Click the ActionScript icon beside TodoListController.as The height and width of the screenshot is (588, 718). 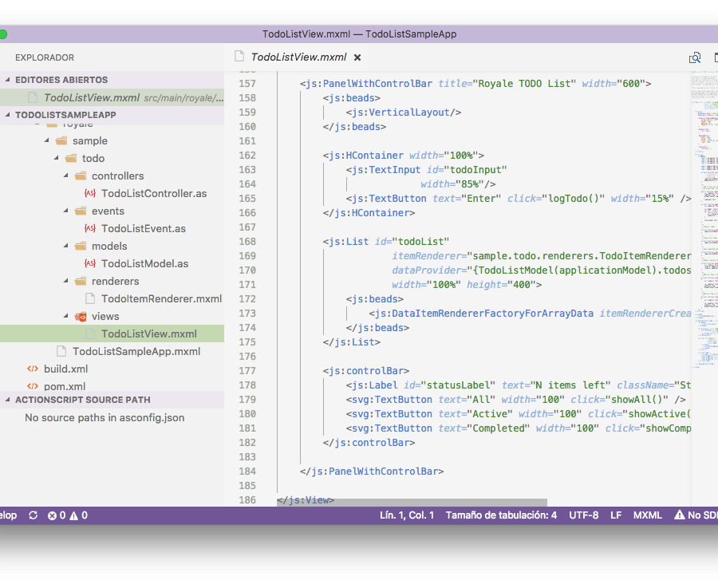(x=90, y=193)
